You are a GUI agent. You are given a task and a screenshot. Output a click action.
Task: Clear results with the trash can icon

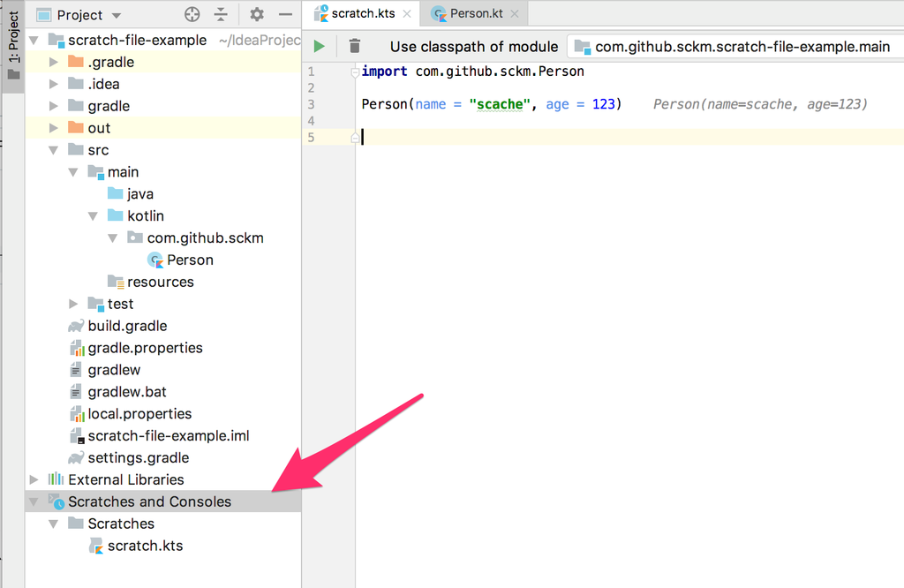point(355,46)
